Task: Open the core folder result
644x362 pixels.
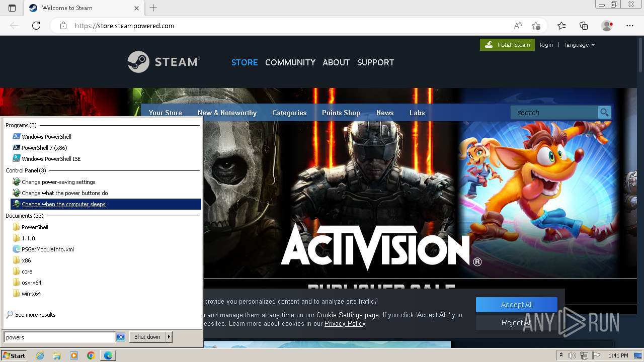Action: (x=27, y=271)
